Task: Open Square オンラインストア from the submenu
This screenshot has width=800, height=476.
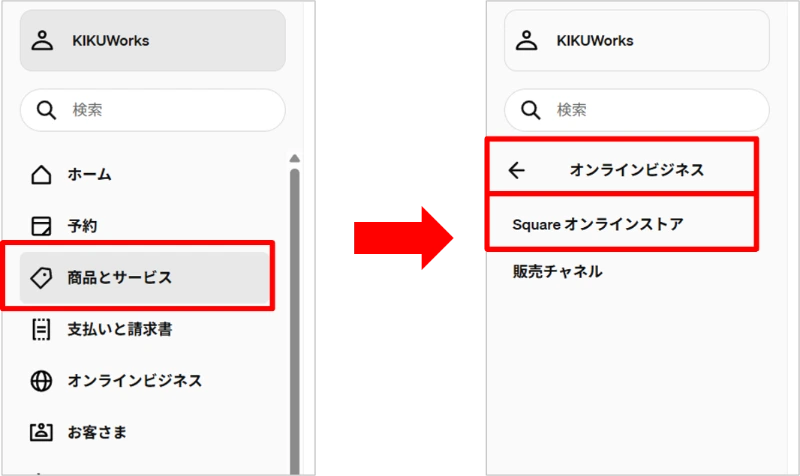Action: point(597,224)
